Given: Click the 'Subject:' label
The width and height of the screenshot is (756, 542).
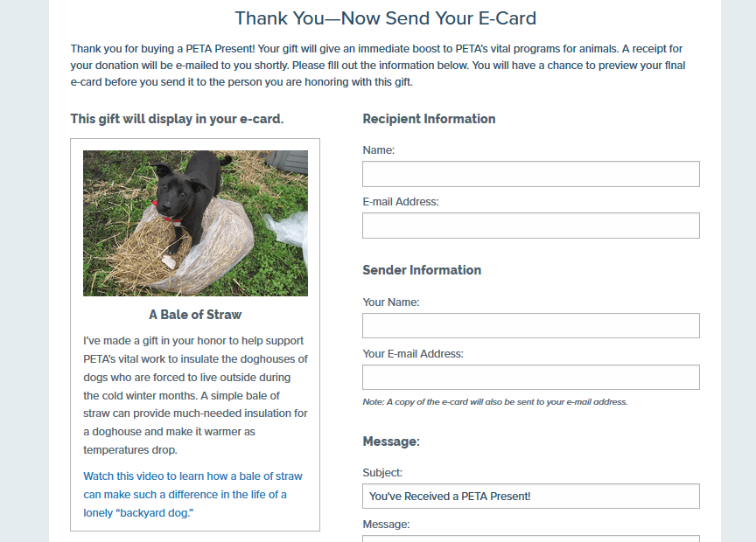Looking at the screenshot, I should pyautogui.click(x=382, y=473).
